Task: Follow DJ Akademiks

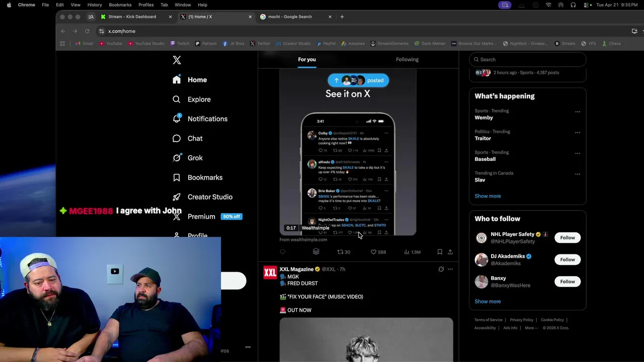Action: [x=568, y=259]
